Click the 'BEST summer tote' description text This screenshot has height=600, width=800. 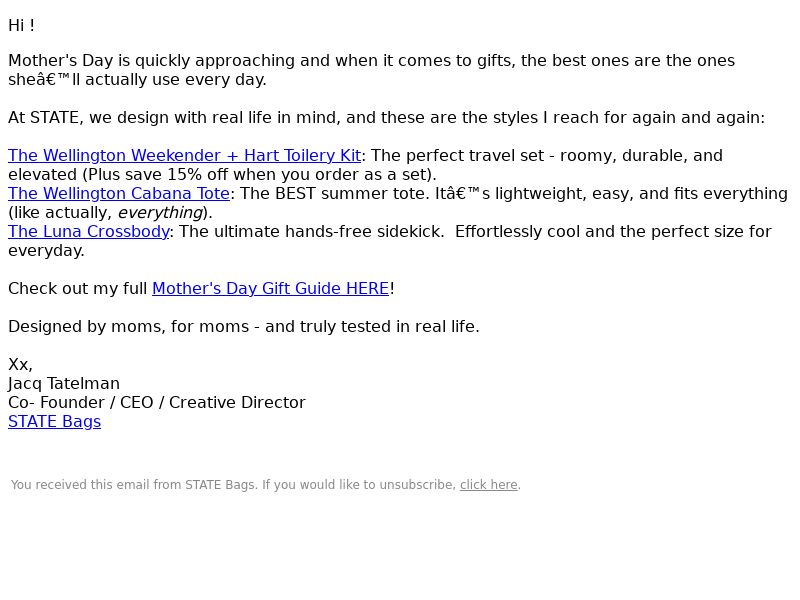click(511, 194)
